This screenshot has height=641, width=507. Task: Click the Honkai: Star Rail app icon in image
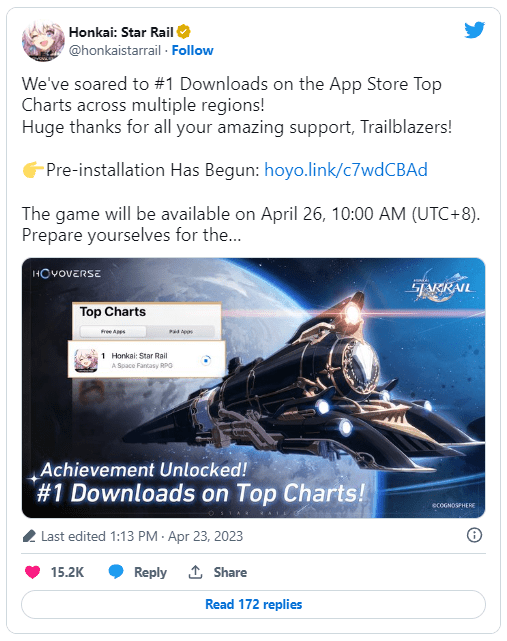(86, 360)
